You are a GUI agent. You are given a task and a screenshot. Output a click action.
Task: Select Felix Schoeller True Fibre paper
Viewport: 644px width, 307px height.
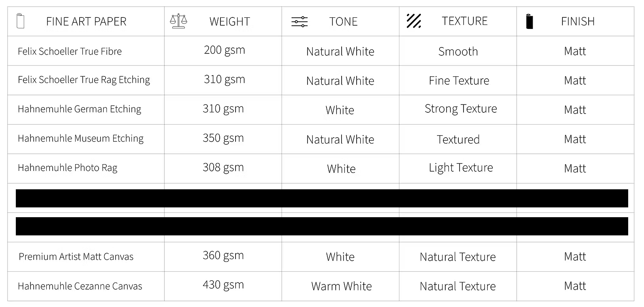coord(70,51)
